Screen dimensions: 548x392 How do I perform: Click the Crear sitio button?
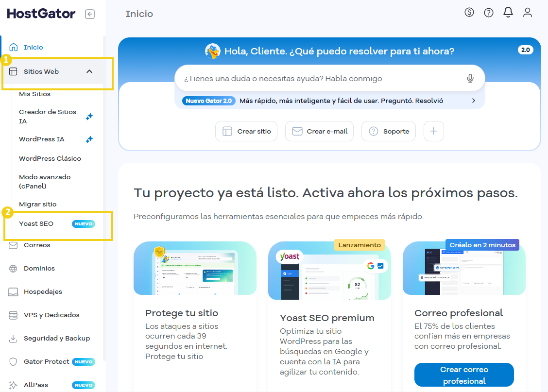click(246, 131)
